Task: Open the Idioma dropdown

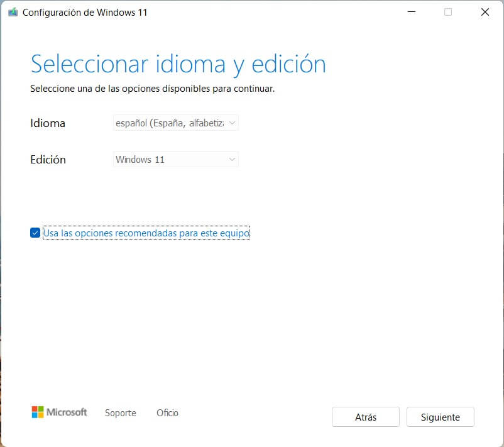Action: point(175,123)
